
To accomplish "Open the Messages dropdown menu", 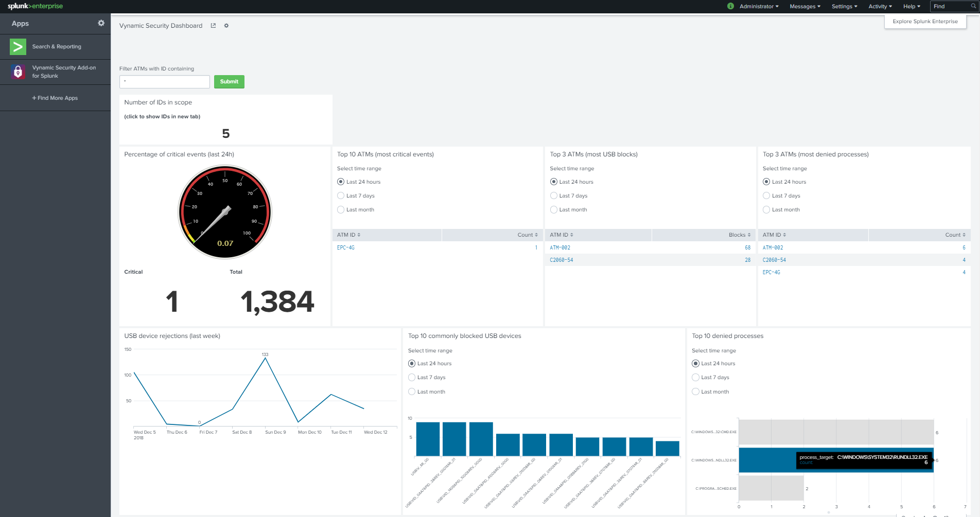I will (805, 6).
